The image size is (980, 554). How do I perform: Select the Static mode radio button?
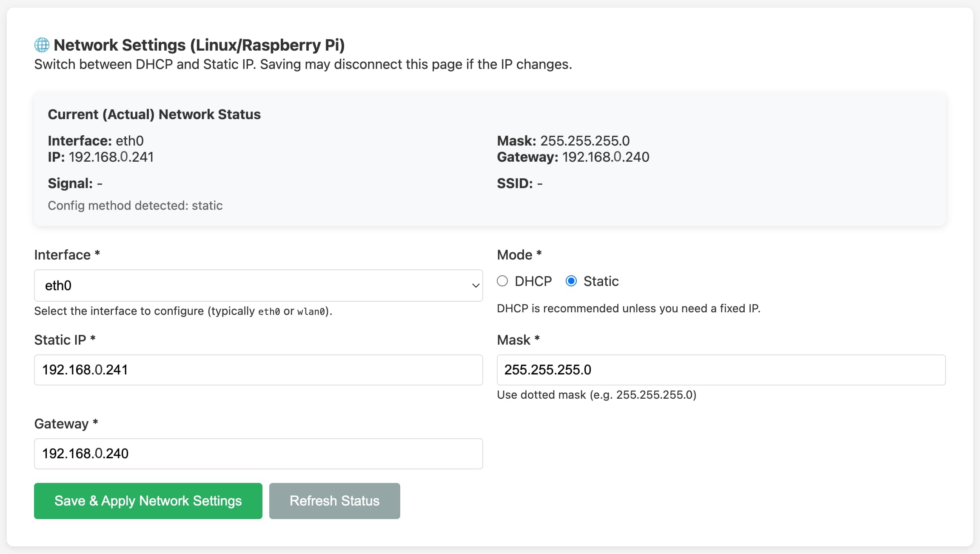click(571, 281)
